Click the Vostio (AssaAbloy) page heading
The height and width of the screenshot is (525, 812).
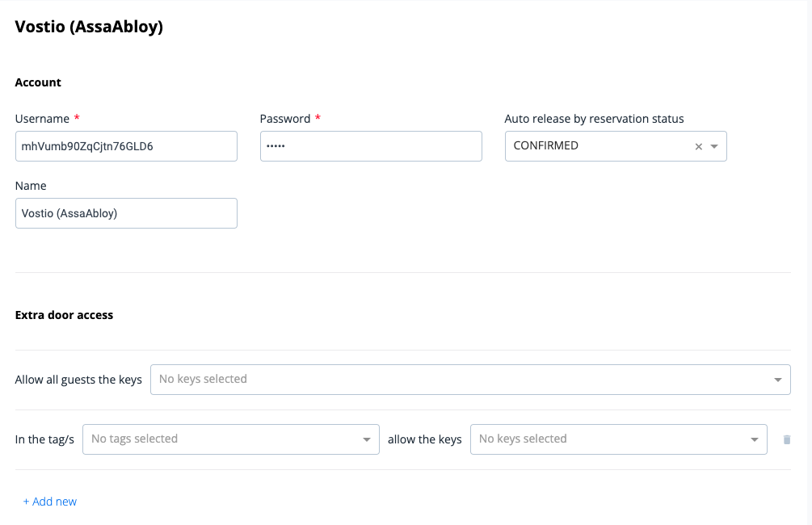(89, 27)
